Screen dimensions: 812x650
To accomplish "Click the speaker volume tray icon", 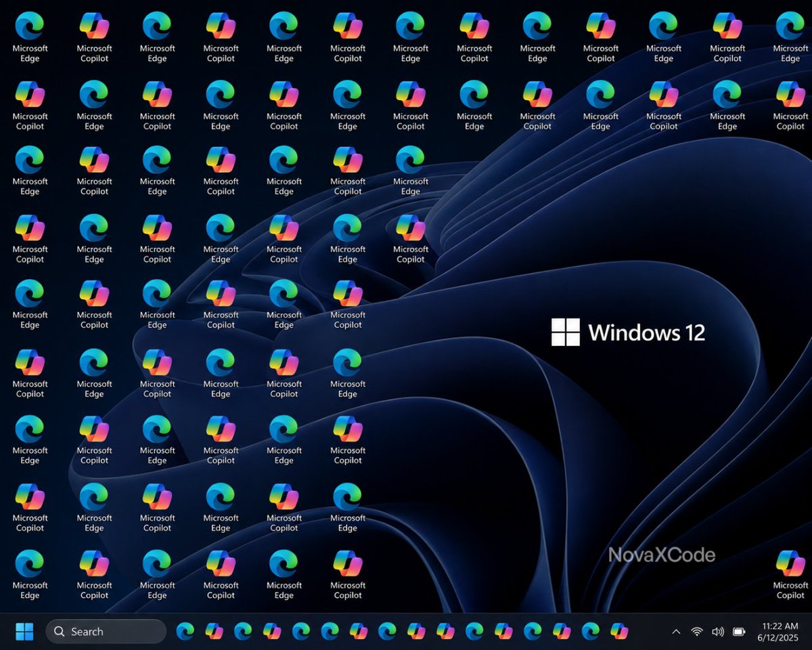I will [718, 632].
